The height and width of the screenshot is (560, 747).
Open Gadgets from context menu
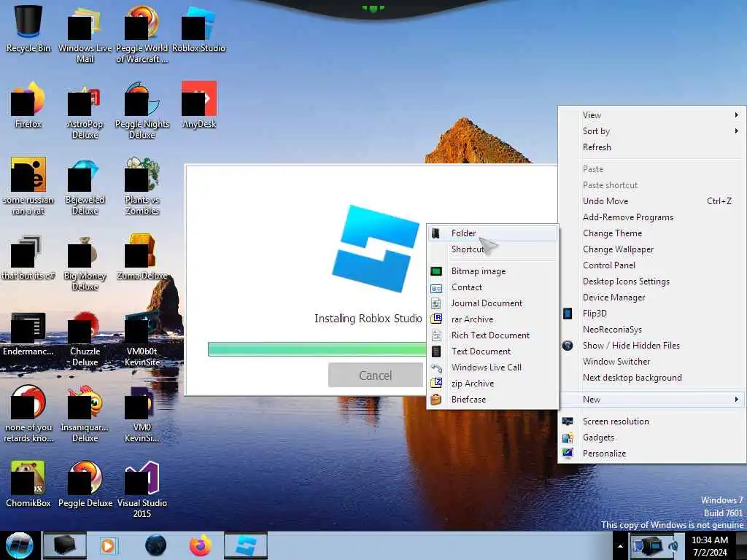coord(651,437)
